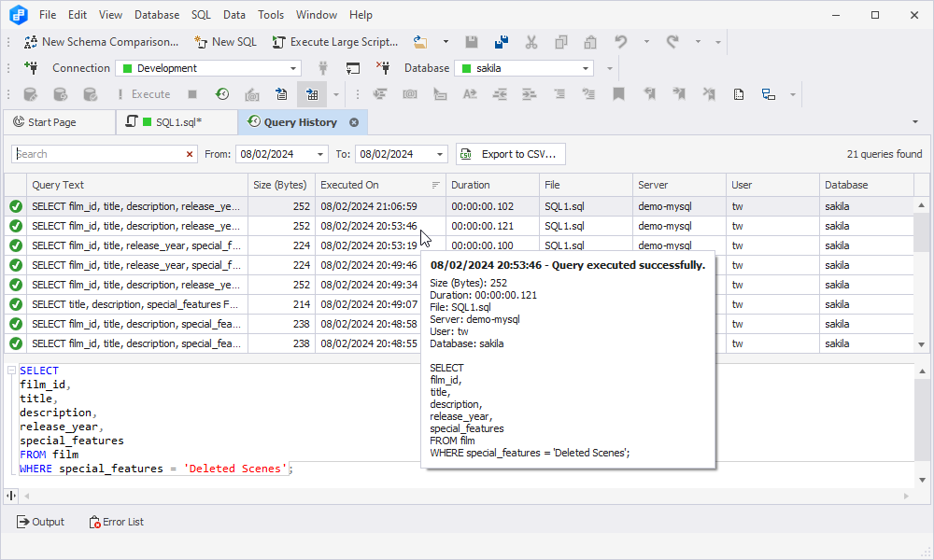The height and width of the screenshot is (560, 934).
Task: Open the Error List panel
Action: (116, 522)
